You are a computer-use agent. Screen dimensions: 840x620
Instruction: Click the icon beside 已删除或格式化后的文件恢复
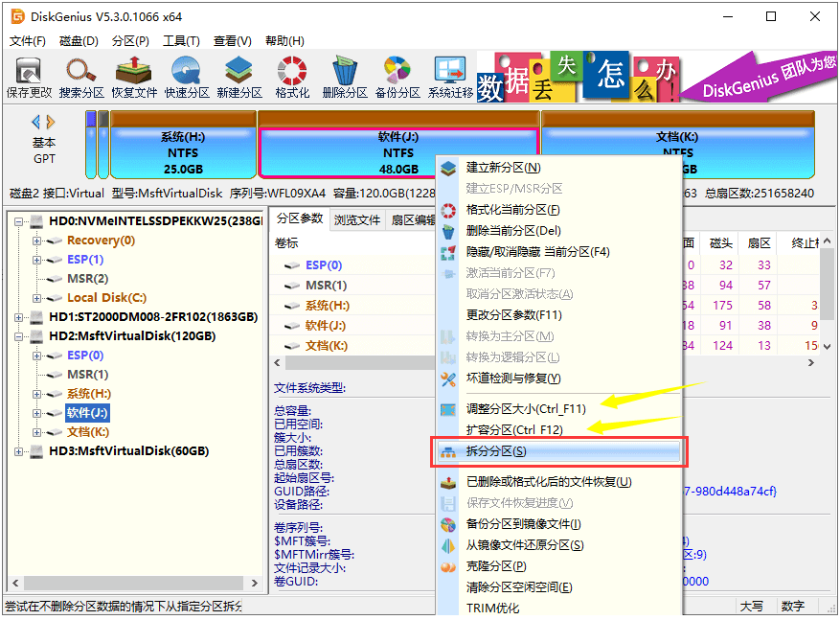tap(448, 483)
